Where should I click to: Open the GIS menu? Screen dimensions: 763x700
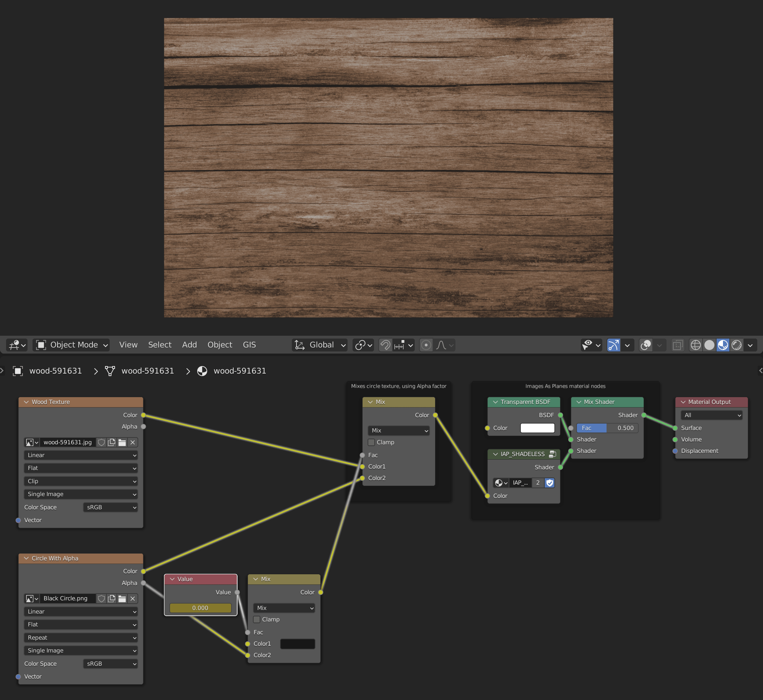[x=249, y=345]
